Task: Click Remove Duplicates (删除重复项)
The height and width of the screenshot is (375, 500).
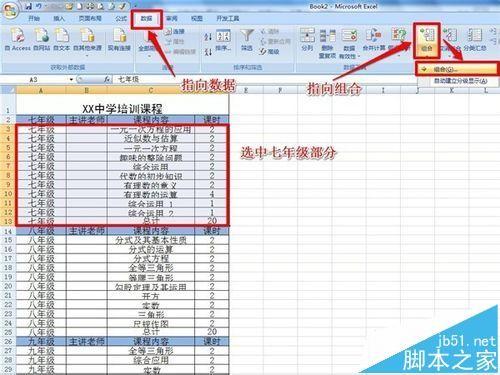Action: tap(327, 43)
